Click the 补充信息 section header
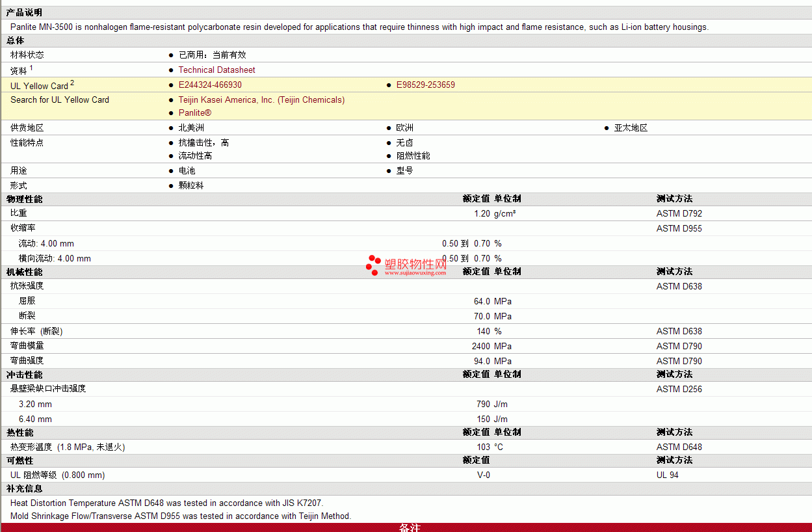This screenshot has height=532, width=812. pos(24,488)
